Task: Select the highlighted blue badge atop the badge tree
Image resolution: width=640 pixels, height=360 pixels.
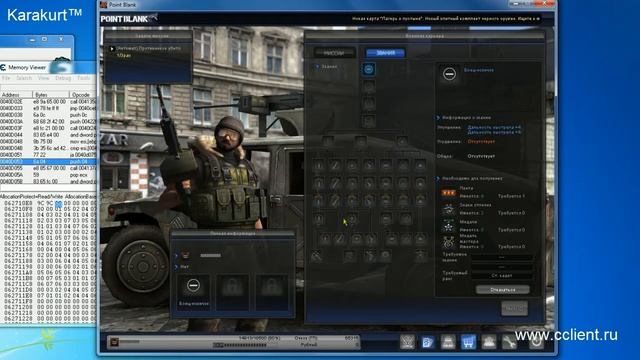Action: (369, 69)
